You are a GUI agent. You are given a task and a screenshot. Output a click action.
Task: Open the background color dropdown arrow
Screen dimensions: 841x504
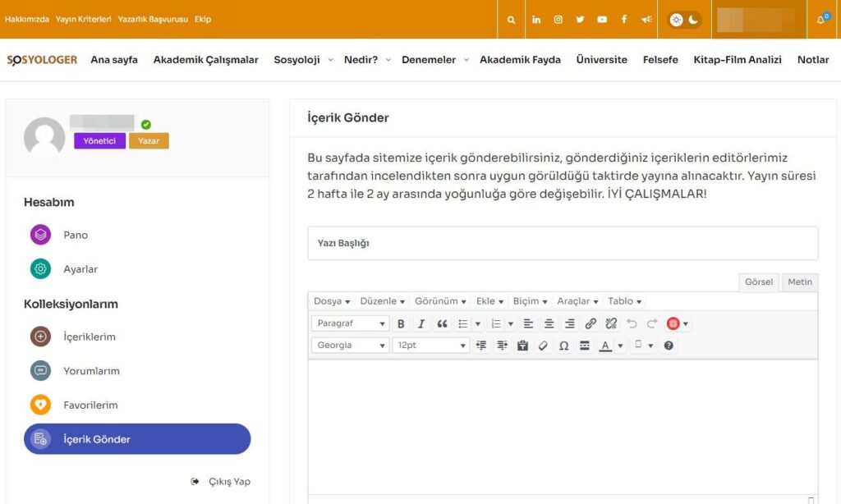pos(650,346)
